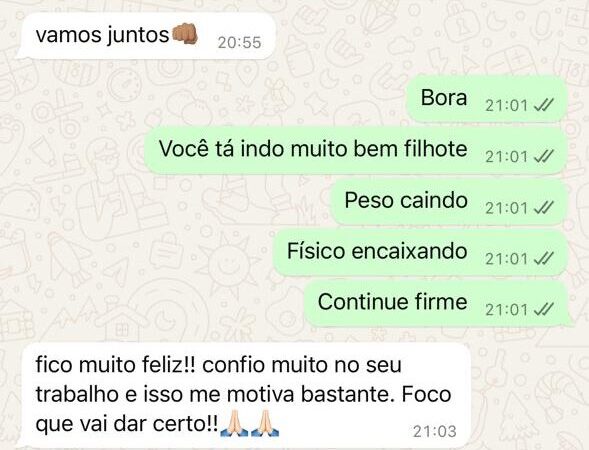Tap the fist emoji in "vamos juntos" message
589x450 pixels.
pyautogui.click(x=185, y=34)
